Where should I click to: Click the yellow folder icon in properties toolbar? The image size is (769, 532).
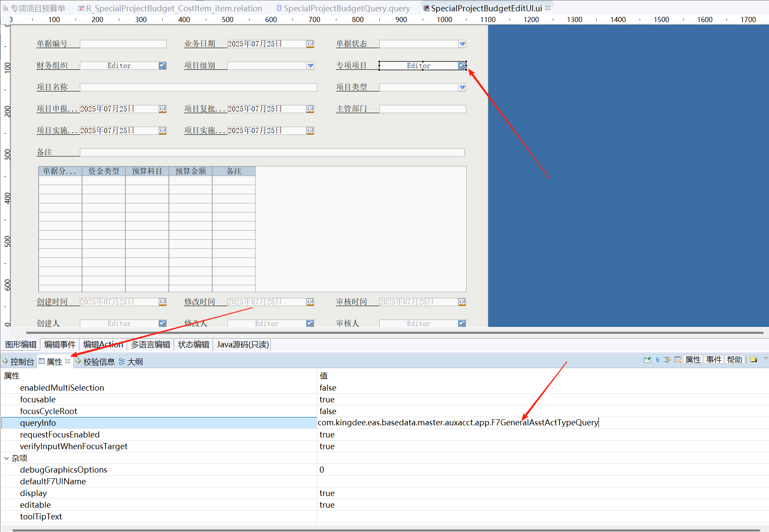point(753,359)
